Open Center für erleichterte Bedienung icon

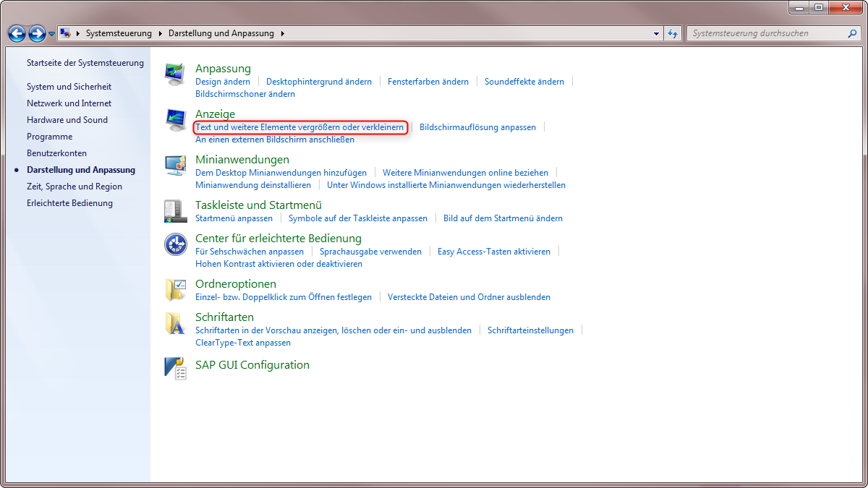[x=175, y=244]
